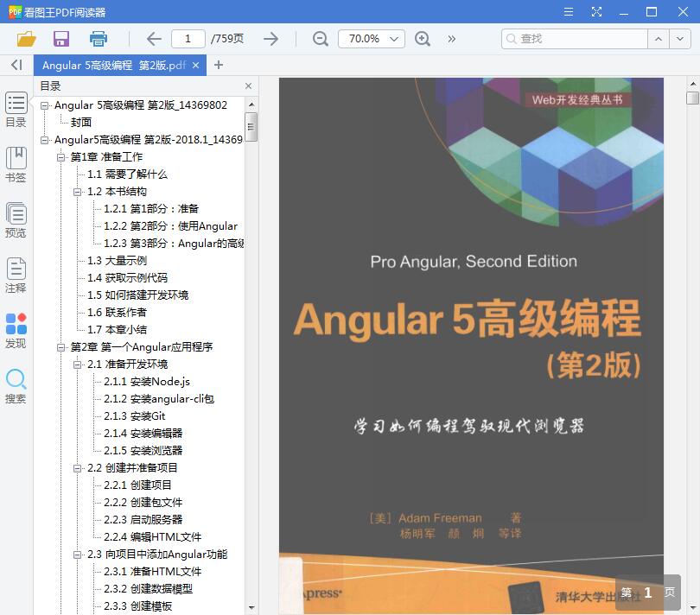Image resolution: width=700 pixels, height=615 pixels.
Task: Collapse the sidebar with the arrow icon
Action: coord(16,65)
